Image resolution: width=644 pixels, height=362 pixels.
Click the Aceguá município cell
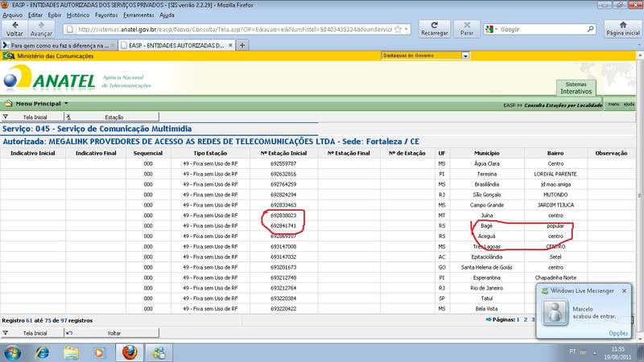[487, 236]
